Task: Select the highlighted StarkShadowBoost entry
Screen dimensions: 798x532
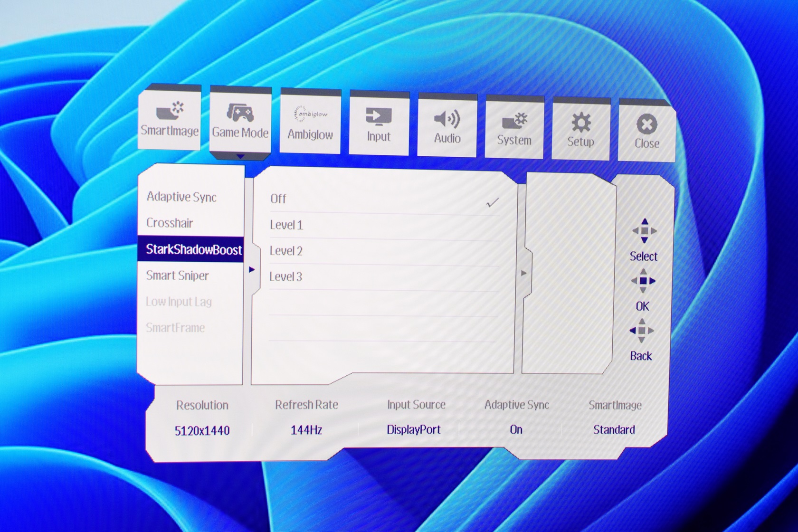Action: (190, 249)
